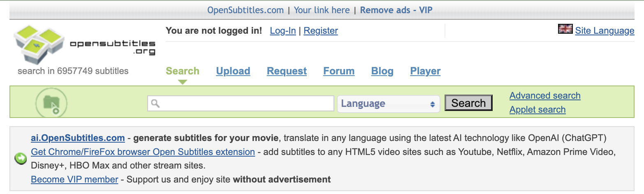Select the Search tab
644x194 pixels.
click(x=183, y=71)
